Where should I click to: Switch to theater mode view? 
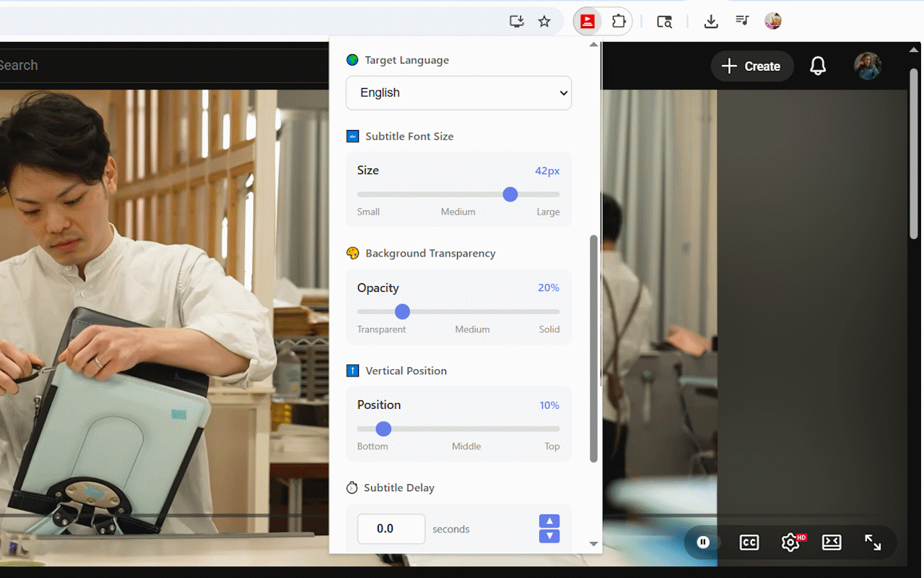point(832,542)
